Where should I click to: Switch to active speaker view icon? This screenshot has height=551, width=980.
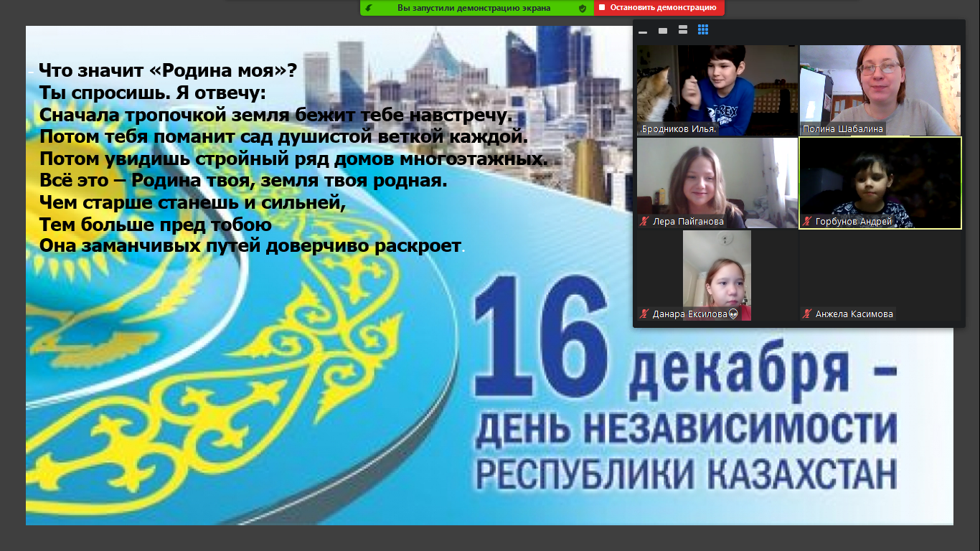[x=663, y=30]
